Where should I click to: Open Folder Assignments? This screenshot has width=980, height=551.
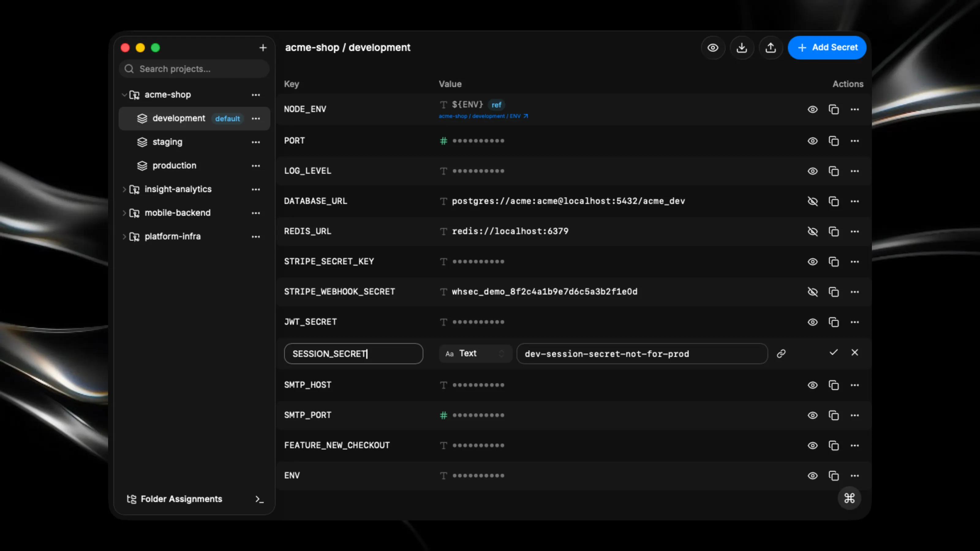click(x=175, y=499)
